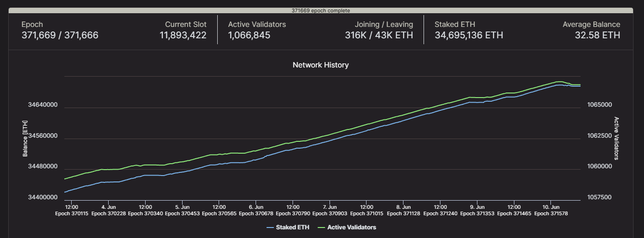Click the 10. Jun Epoch 371578 axis label
The height and width of the screenshot is (238, 644).
pos(551,210)
